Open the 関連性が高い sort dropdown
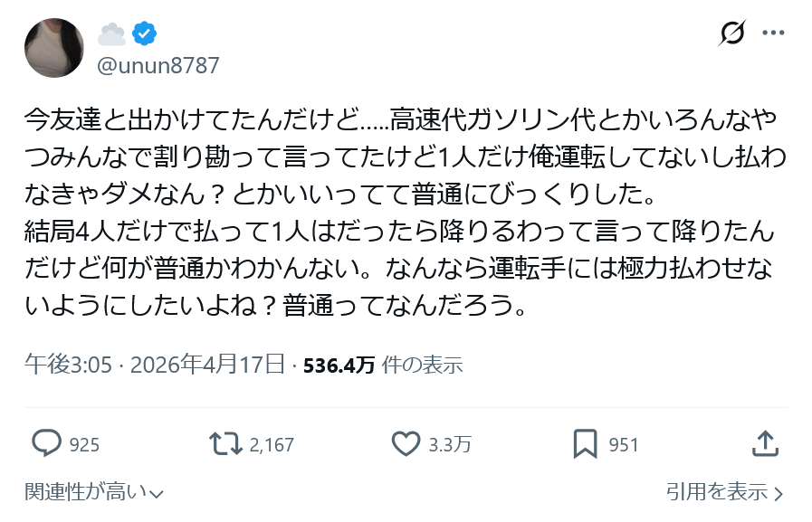 pos(94,492)
